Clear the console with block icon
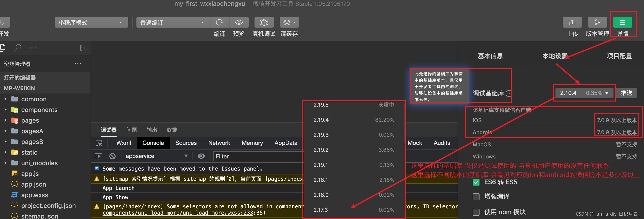The width and height of the screenshot is (644, 219). click(112, 156)
